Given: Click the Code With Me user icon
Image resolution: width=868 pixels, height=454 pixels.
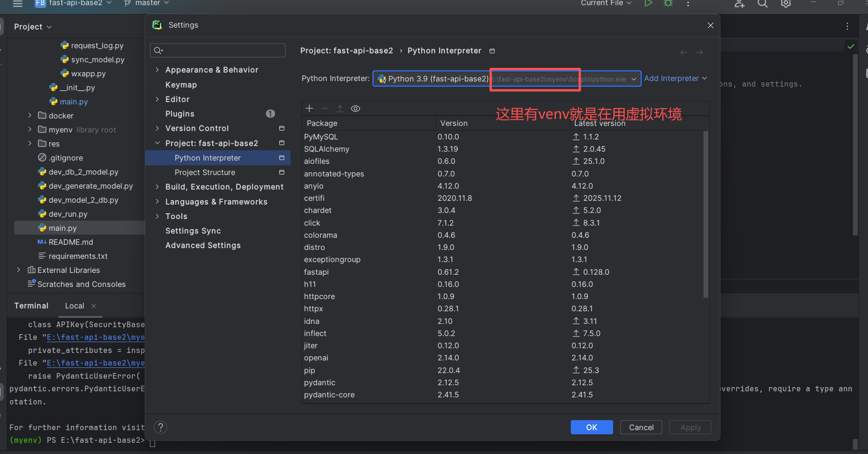Looking at the screenshot, I should click(x=740, y=3).
